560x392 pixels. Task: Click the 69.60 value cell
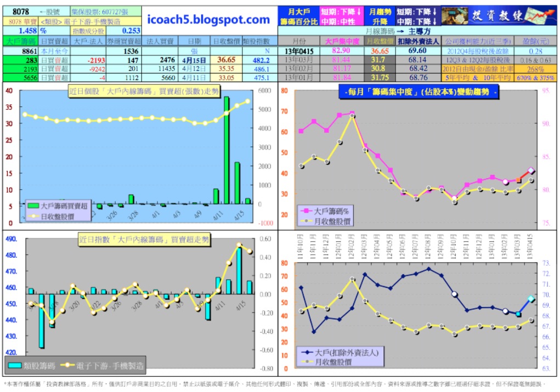pos(417,50)
